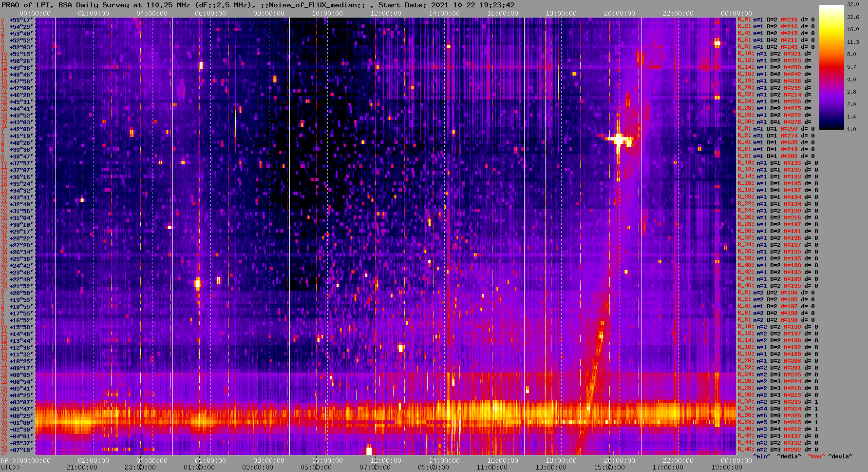Image resolution: width=868 pixels, height=472 pixels.
Task: Select the UTC tick label 01:00:00
Action: click(x=199, y=467)
